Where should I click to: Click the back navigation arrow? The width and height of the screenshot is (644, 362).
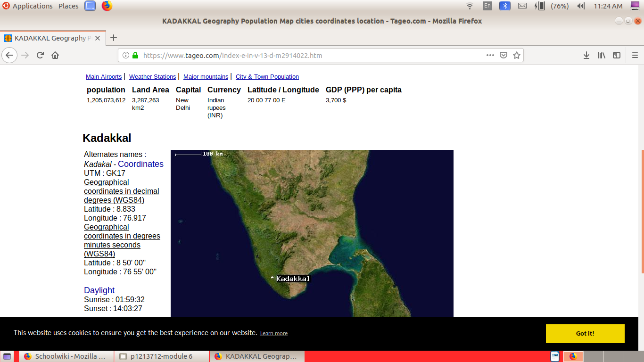click(x=9, y=55)
